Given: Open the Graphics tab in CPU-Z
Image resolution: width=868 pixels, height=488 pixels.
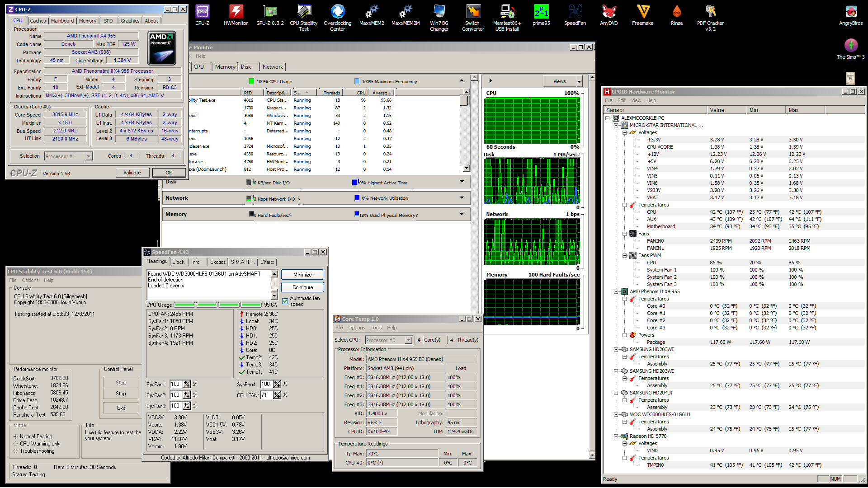Looking at the screenshot, I should coord(130,21).
